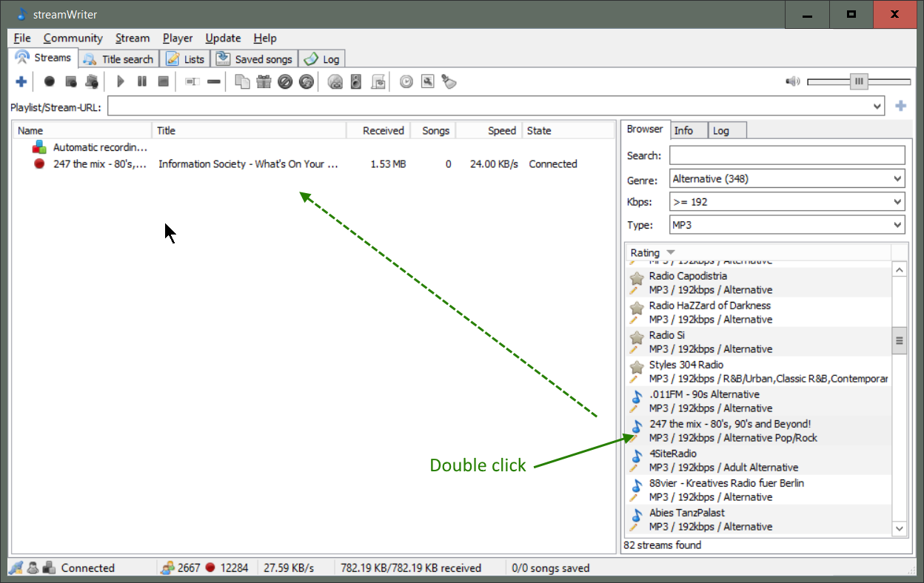The image size is (924, 583).
Task: Open the wrench settings toolbar icon
Action: pyautogui.click(x=427, y=81)
